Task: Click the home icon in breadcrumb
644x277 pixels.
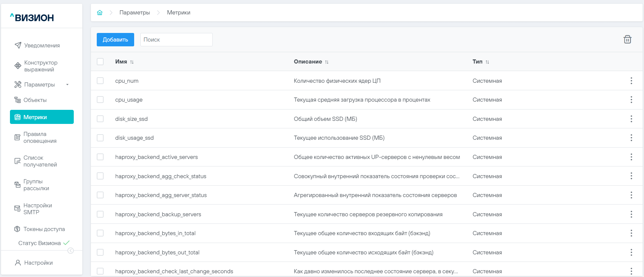Action: click(x=100, y=13)
